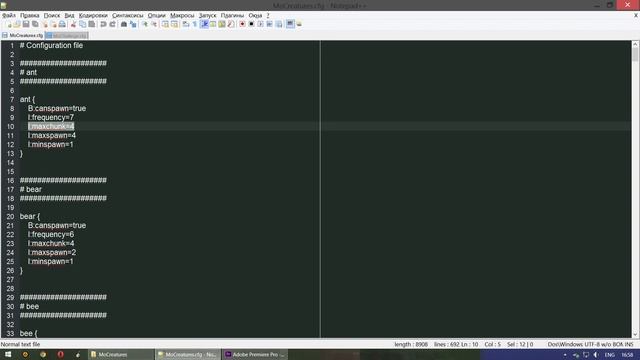Create a new file via toolbar
This screenshot has width=640, height=360.
pos(9,24)
